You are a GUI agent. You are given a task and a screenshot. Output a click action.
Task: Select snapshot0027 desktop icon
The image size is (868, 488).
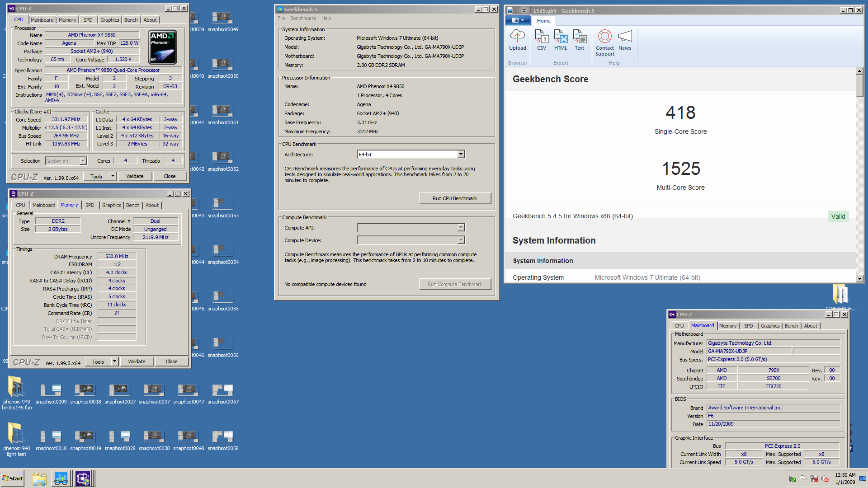click(x=120, y=394)
